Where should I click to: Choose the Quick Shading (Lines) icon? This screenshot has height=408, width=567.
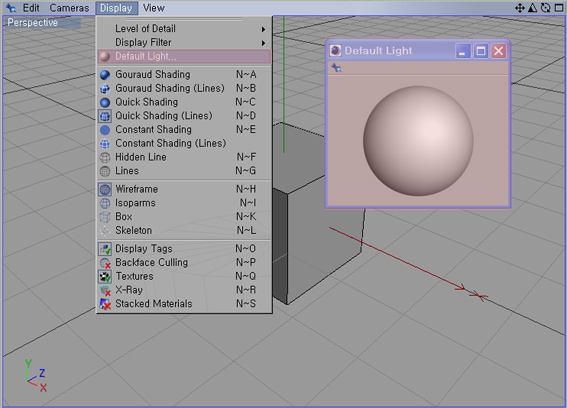pos(105,116)
